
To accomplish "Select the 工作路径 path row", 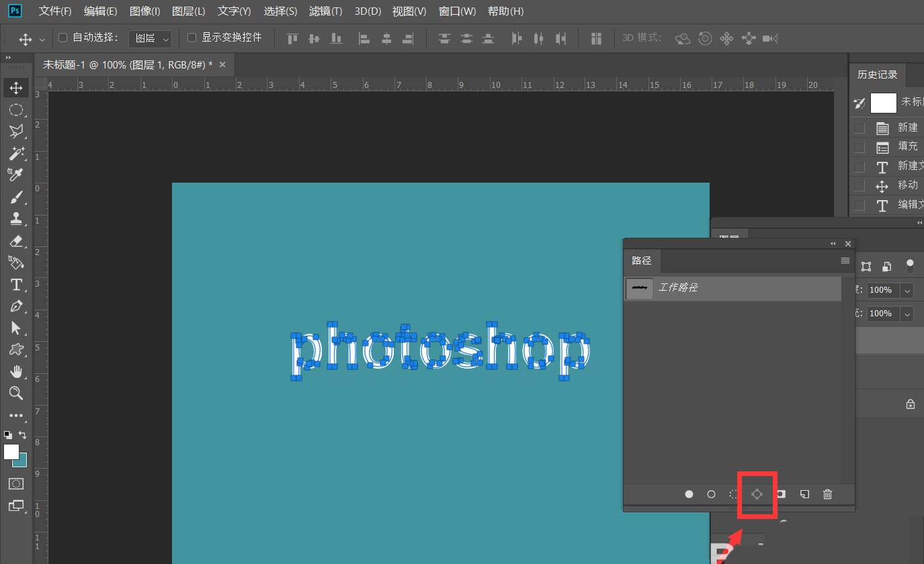I will click(732, 288).
